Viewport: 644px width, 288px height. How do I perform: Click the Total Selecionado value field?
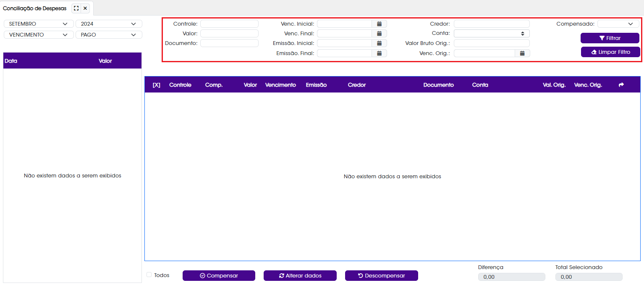click(x=589, y=277)
